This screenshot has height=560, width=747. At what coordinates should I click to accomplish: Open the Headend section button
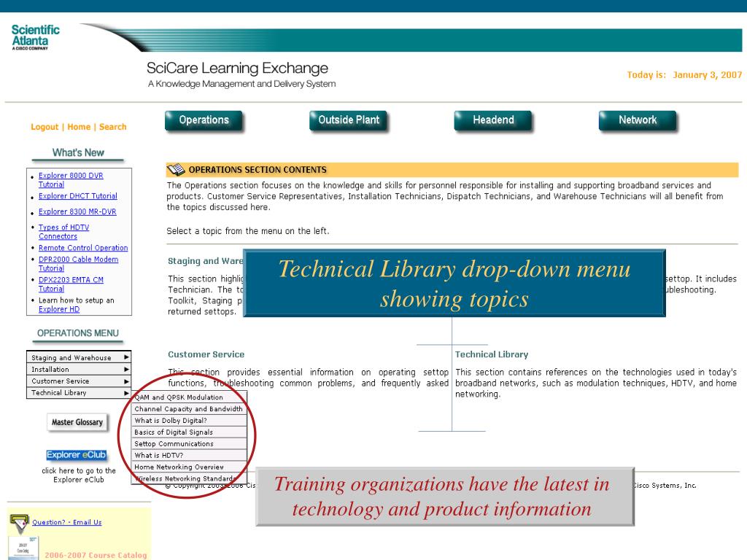pos(493,120)
